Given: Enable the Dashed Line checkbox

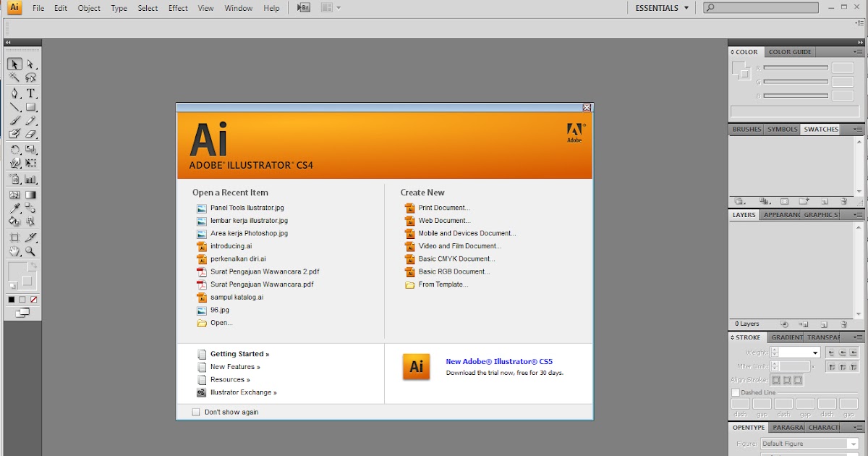Looking at the screenshot, I should tap(736, 392).
